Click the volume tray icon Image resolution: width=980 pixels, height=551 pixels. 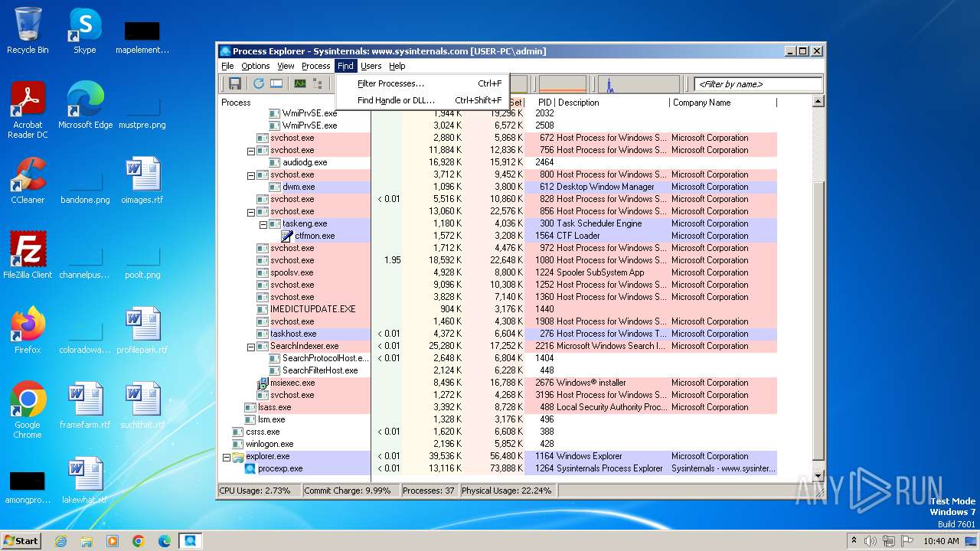point(870,541)
